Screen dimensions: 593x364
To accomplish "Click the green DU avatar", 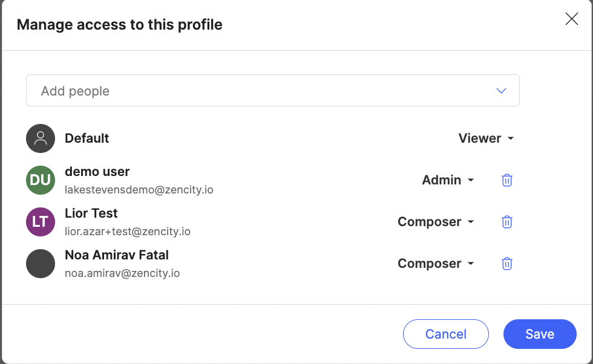I will click(41, 180).
